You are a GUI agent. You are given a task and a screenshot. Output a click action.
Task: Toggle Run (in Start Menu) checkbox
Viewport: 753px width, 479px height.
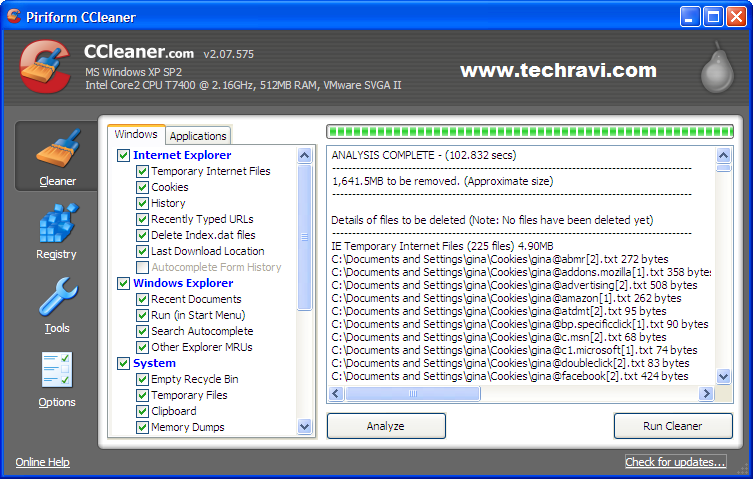pos(142,316)
